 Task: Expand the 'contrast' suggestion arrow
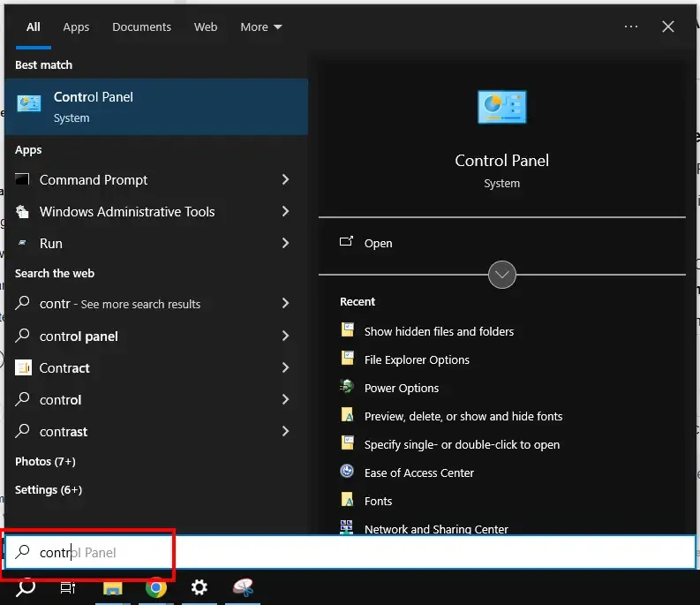click(x=286, y=431)
